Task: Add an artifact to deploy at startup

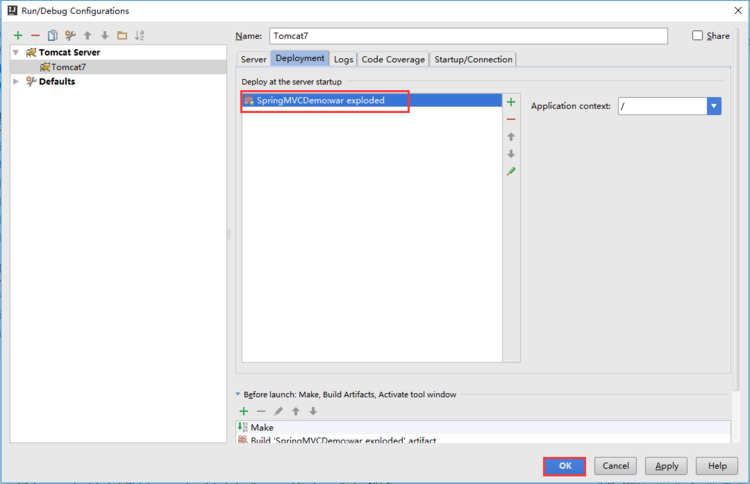Action: pos(511,102)
